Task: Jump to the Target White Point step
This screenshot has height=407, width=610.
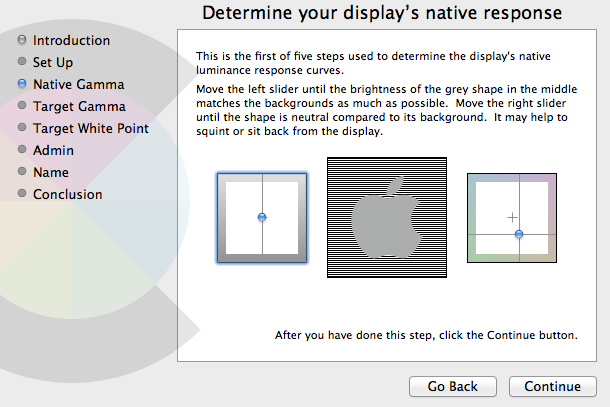Action: [90, 129]
